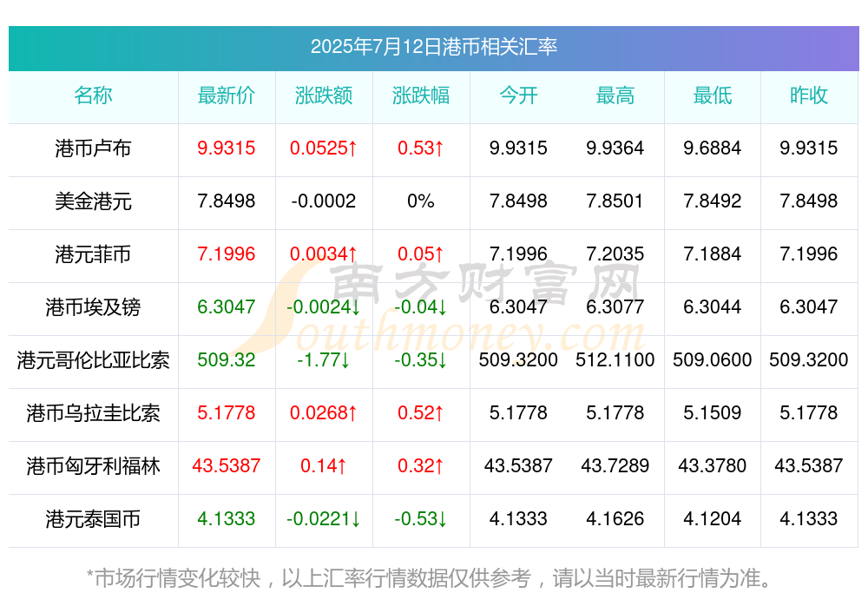The height and width of the screenshot is (606, 868).
Task: Click the 涨跌幅 value -0.35↓
Action: pos(421,359)
